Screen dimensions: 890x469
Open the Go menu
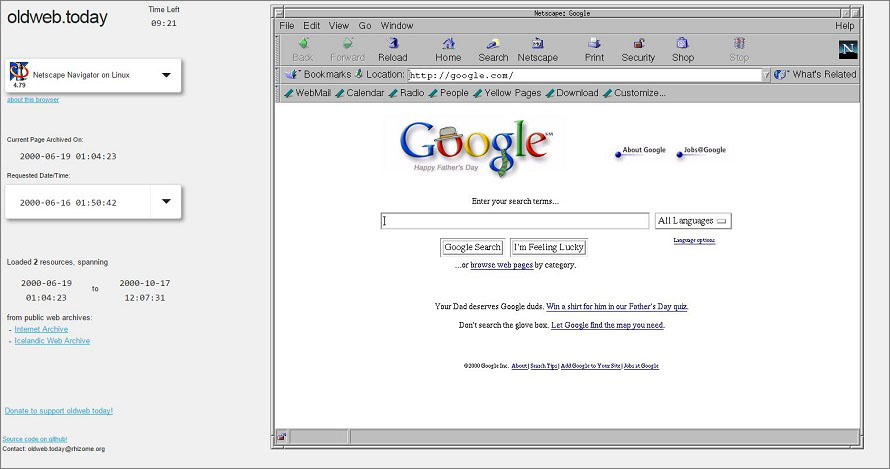[365, 26]
